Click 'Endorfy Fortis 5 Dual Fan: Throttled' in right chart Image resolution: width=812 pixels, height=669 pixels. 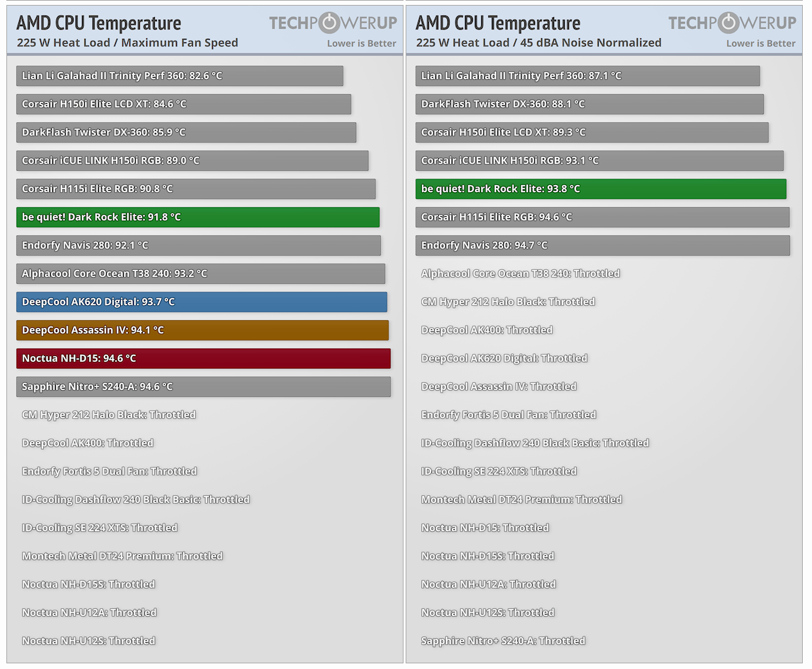point(509,415)
